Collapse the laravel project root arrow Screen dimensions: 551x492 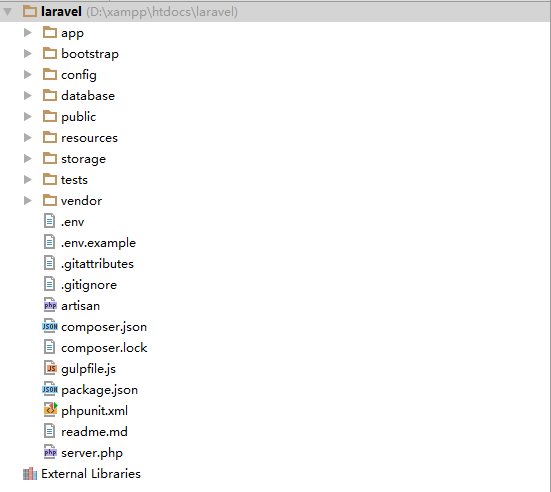(x=7, y=12)
